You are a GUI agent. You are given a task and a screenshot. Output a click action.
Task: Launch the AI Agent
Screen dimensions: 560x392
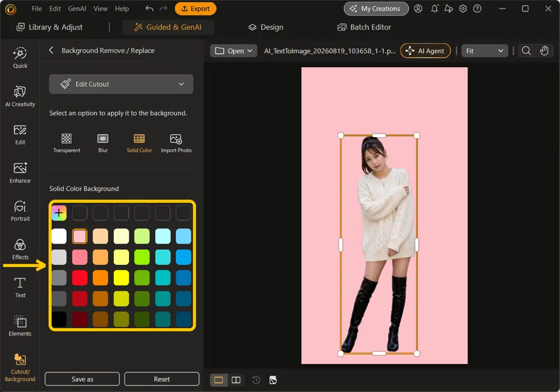coord(426,51)
